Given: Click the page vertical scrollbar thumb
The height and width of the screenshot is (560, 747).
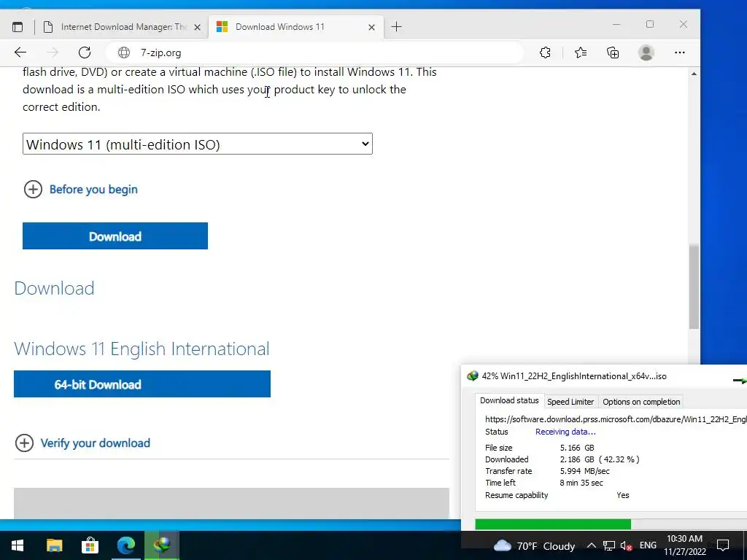Looking at the screenshot, I should point(694,287).
